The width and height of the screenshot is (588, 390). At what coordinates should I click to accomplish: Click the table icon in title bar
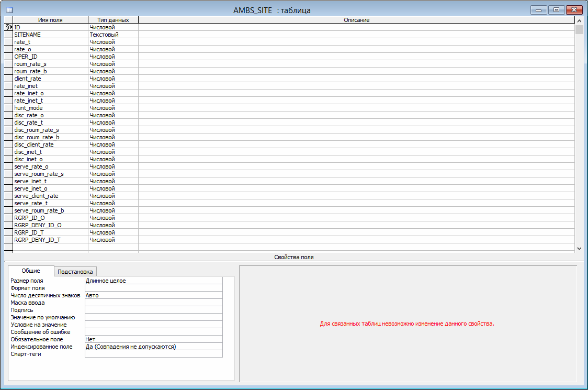(9, 10)
